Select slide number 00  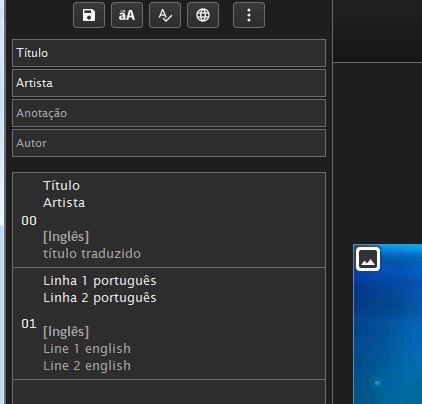[x=29, y=221]
